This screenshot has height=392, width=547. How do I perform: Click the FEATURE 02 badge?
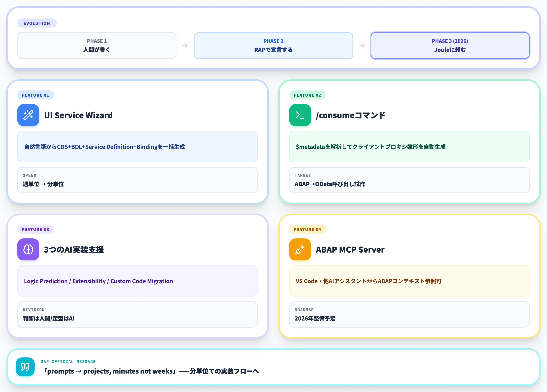pyautogui.click(x=307, y=95)
